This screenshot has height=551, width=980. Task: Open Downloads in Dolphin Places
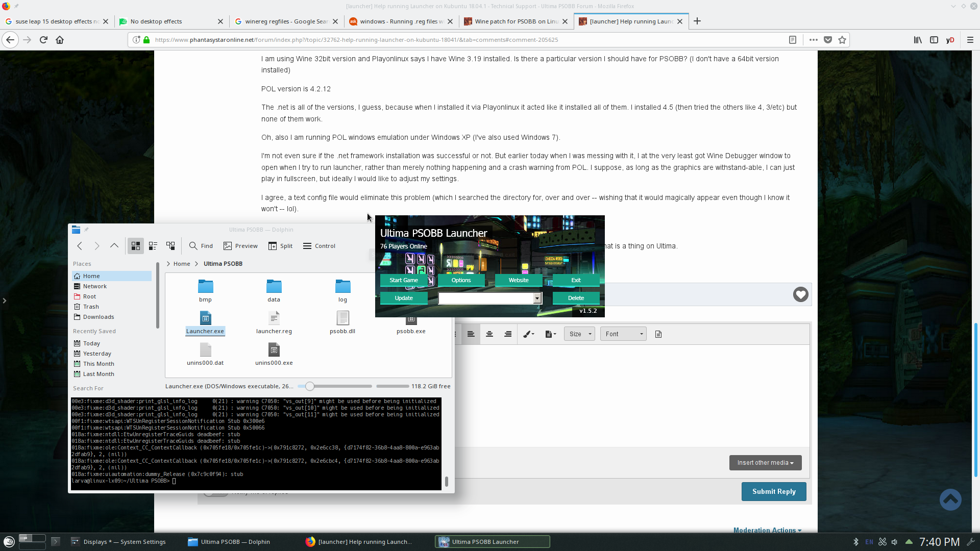click(x=112, y=317)
